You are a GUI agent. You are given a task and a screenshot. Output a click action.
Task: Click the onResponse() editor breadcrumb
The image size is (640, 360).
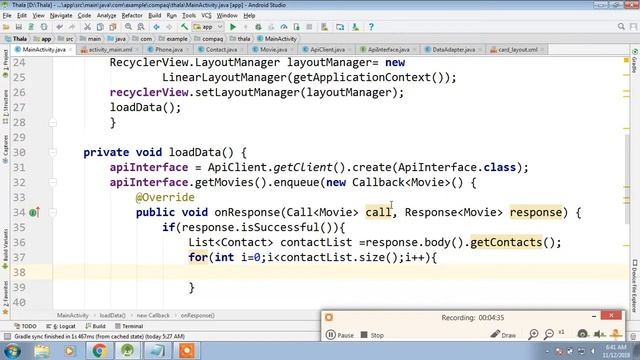coord(198,316)
